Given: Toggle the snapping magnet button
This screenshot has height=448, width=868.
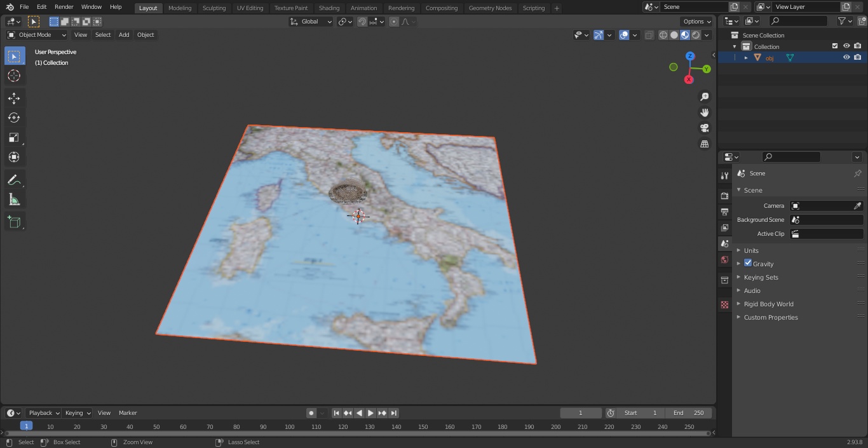Looking at the screenshot, I should tap(362, 22).
